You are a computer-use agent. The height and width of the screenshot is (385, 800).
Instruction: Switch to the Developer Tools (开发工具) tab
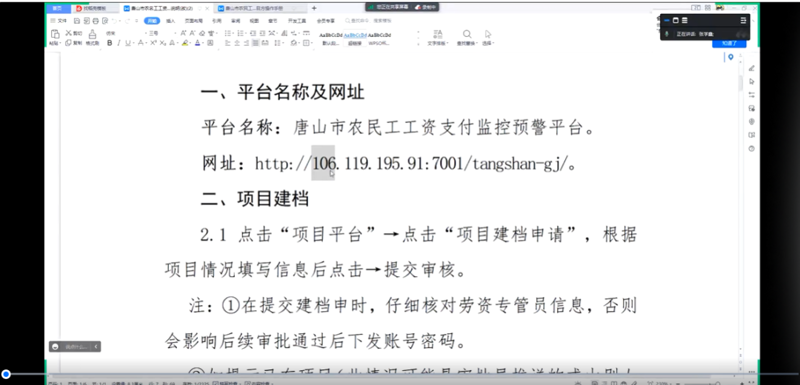click(x=297, y=21)
